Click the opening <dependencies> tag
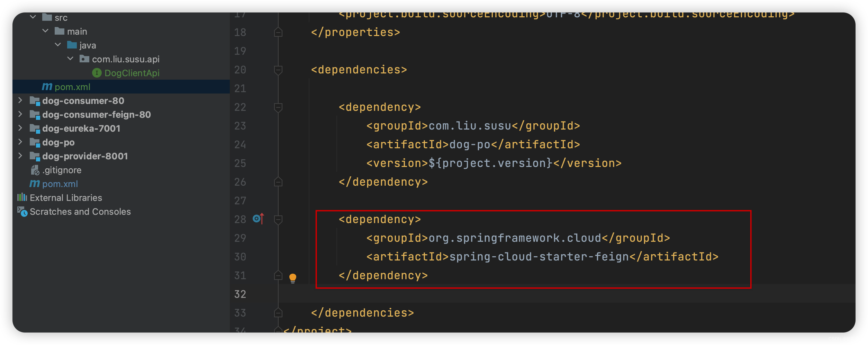 pos(359,70)
